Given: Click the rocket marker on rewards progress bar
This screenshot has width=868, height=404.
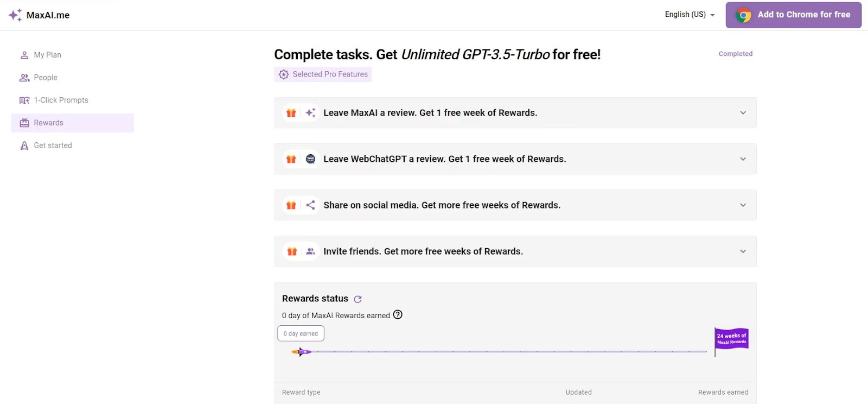Looking at the screenshot, I should click(302, 352).
